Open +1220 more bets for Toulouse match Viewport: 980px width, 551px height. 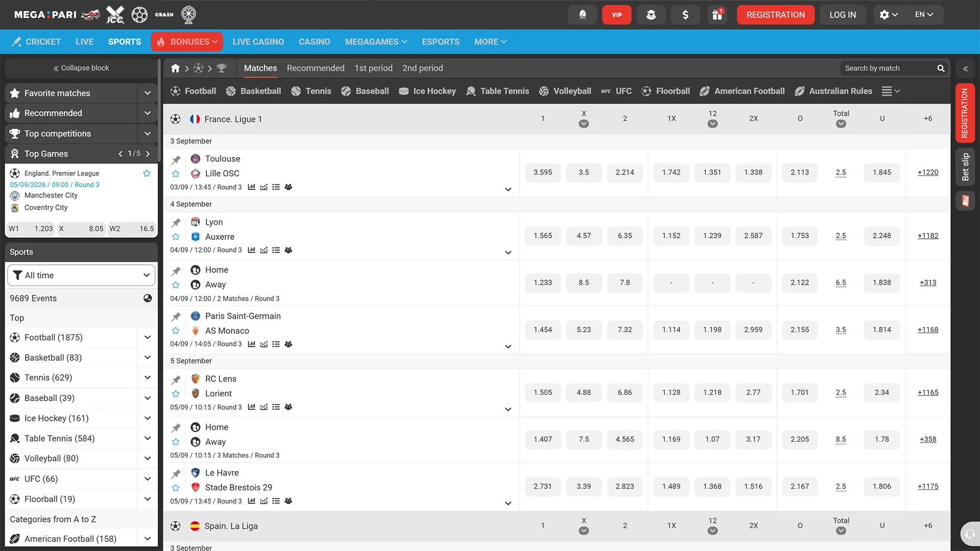pyautogui.click(x=927, y=172)
